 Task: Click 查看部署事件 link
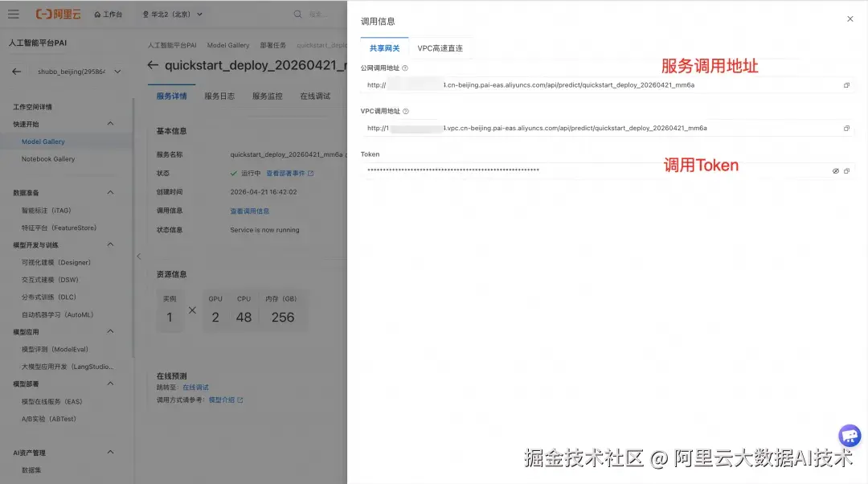[285, 174]
